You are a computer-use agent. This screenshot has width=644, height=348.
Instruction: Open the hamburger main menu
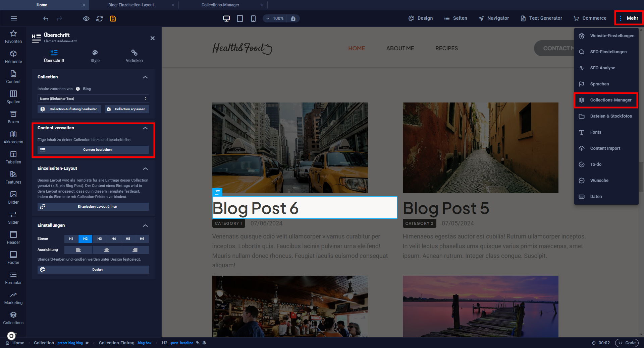pos(14,18)
